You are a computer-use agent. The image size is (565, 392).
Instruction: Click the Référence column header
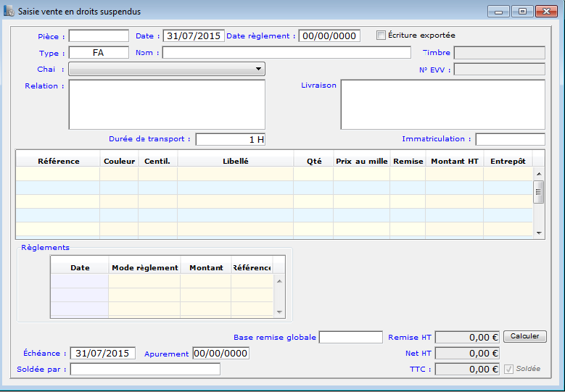(x=58, y=161)
